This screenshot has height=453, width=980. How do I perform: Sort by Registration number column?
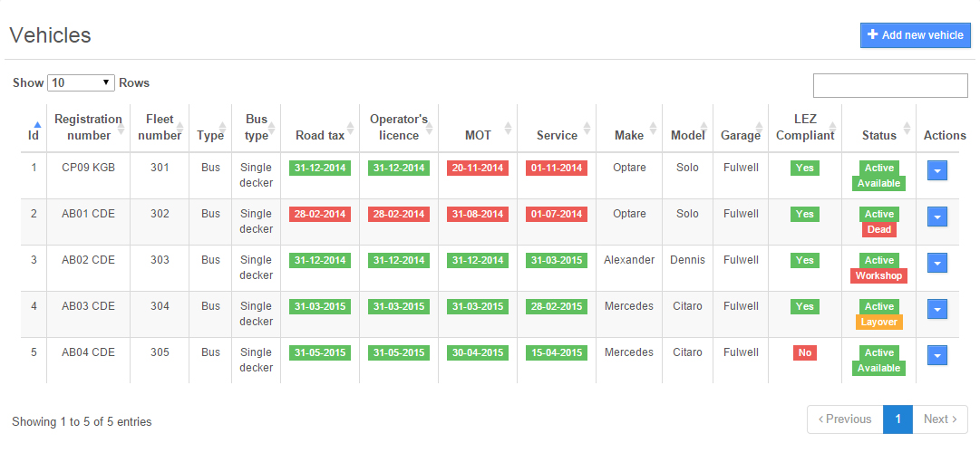pos(88,127)
